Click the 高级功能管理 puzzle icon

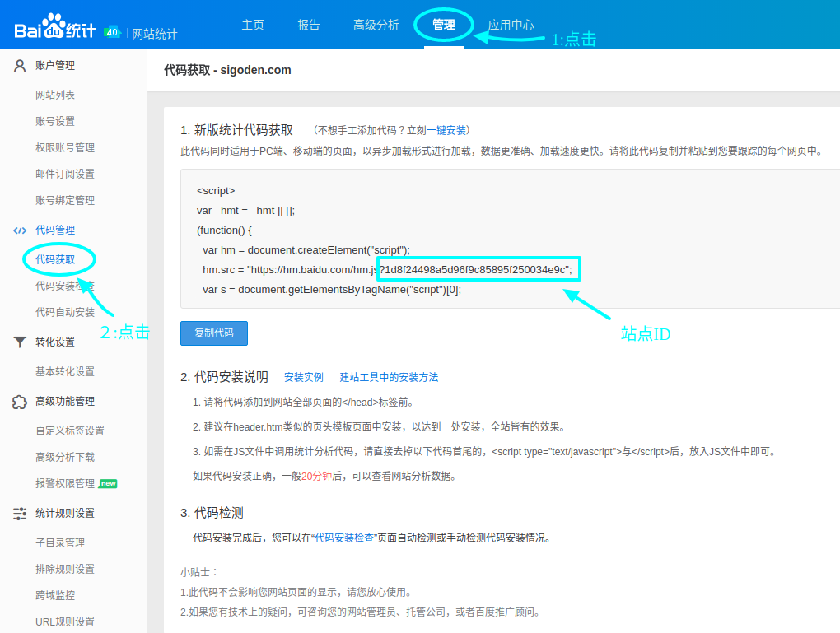(x=20, y=402)
